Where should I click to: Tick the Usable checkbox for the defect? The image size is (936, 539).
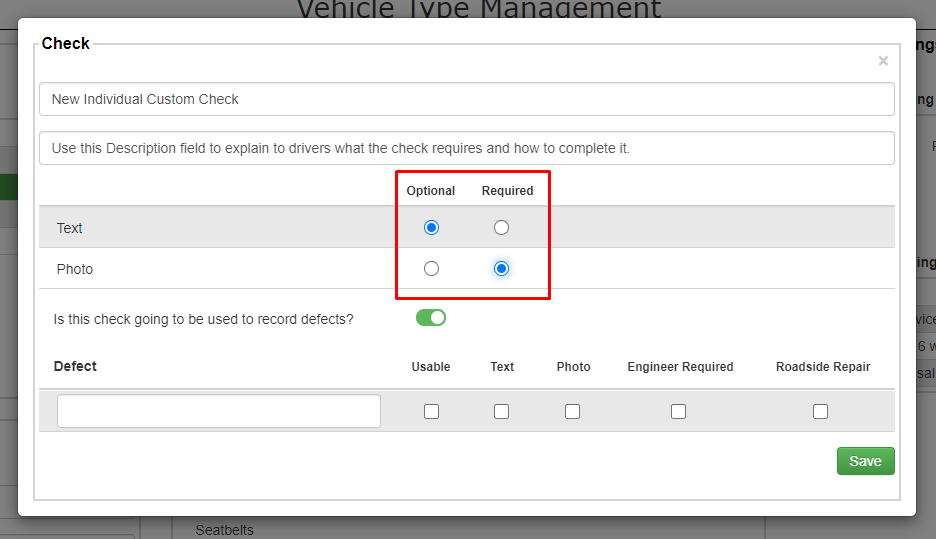431,411
